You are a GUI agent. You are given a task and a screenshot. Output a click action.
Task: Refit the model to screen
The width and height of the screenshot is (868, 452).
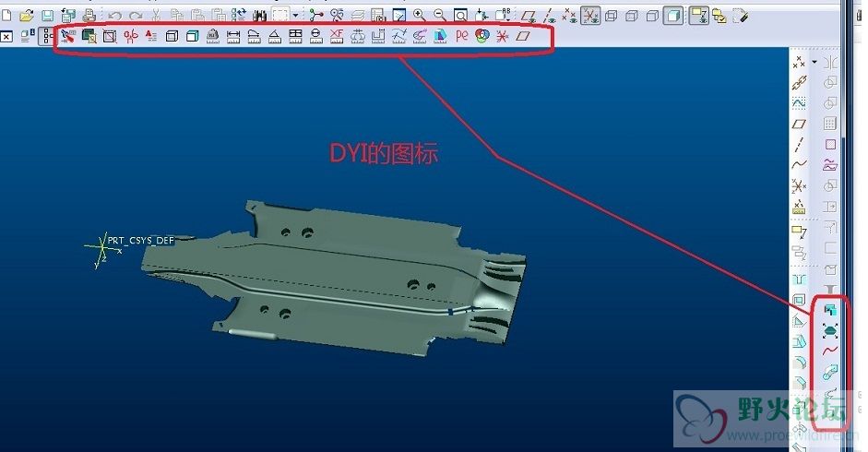[x=460, y=16]
